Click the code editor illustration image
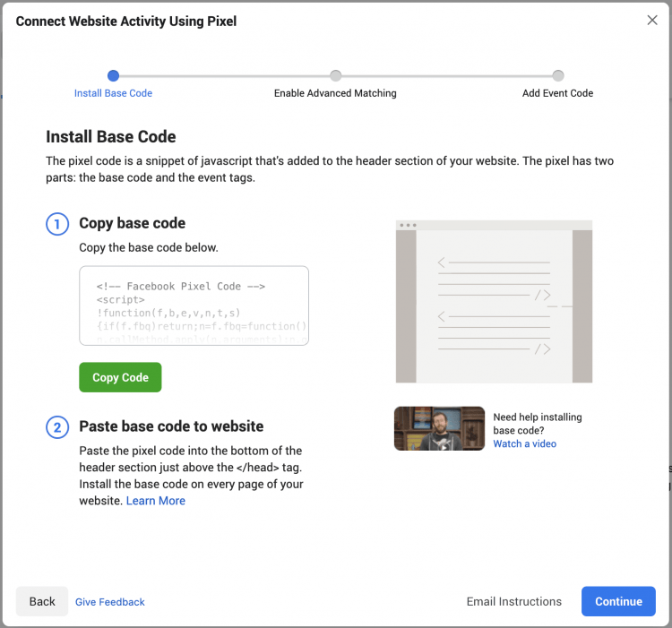The image size is (672, 628). pos(494,301)
